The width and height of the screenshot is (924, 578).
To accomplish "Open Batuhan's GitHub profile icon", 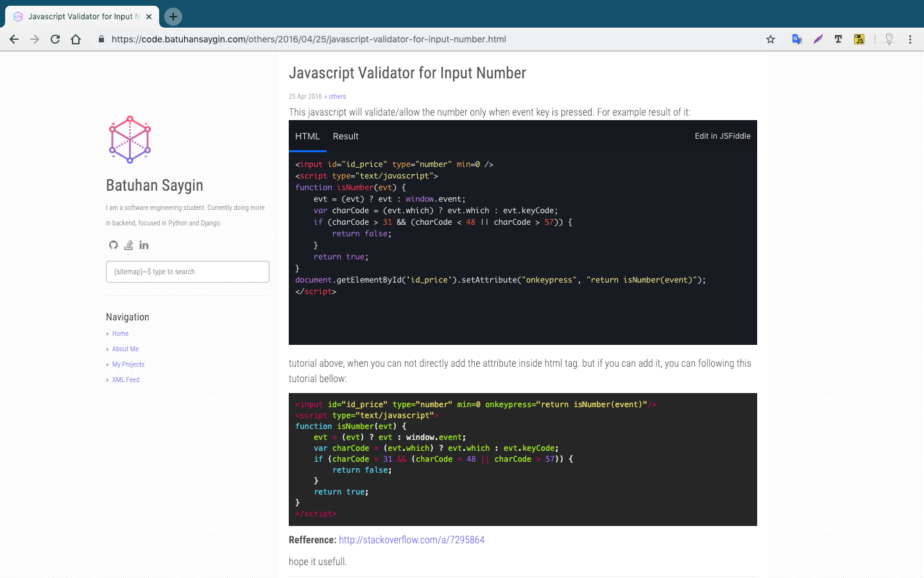I will (x=114, y=245).
